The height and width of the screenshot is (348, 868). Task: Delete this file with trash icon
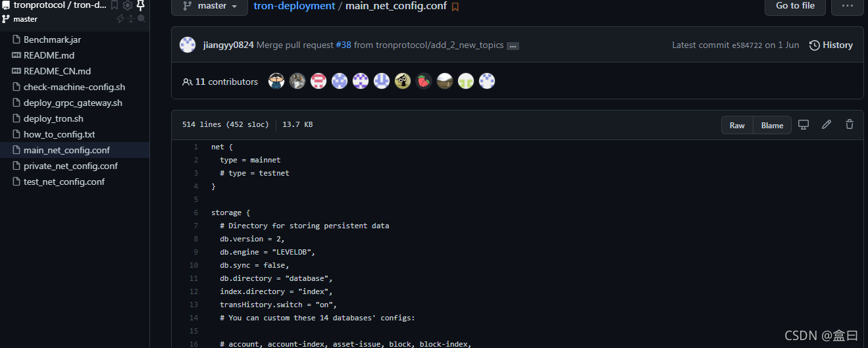point(850,124)
